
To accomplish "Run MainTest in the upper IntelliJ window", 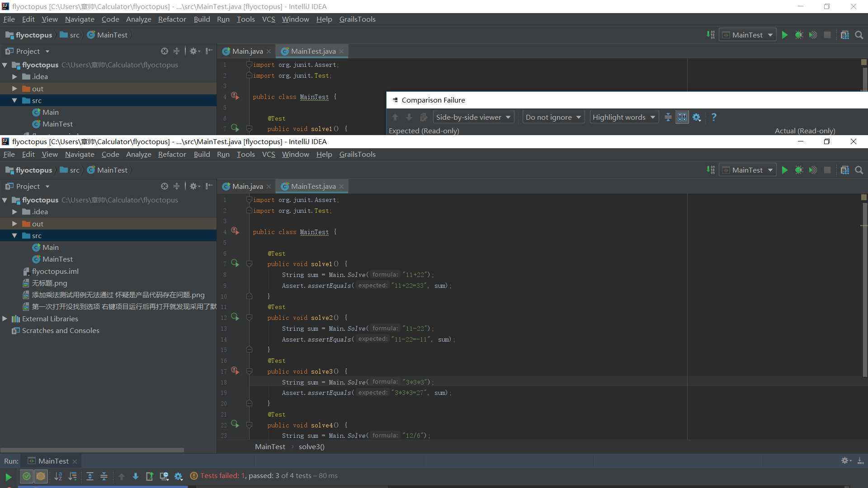I will (x=785, y=35).
